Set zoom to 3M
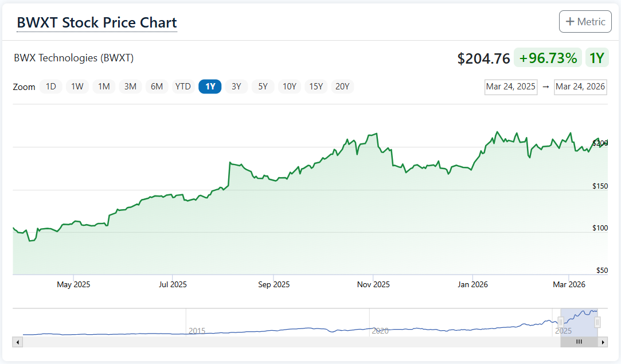Image resolution: width=621 pixels, height=364 pixels. (130, 87)
